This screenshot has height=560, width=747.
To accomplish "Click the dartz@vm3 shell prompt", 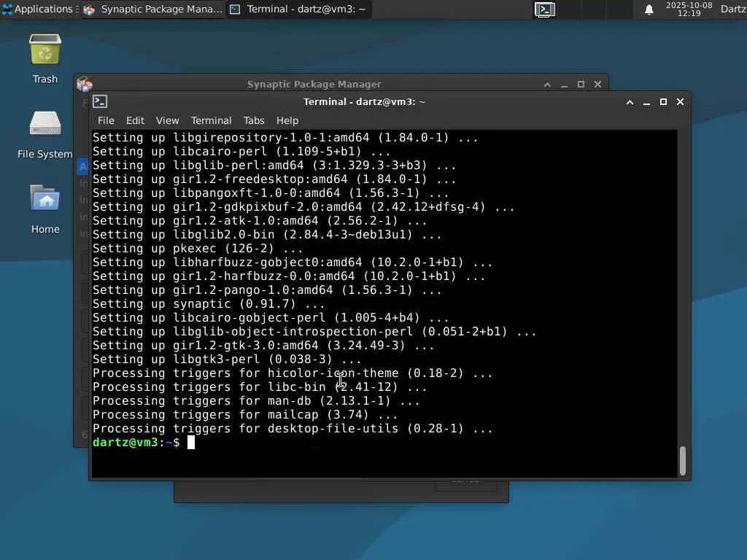I will coord(136,443).
